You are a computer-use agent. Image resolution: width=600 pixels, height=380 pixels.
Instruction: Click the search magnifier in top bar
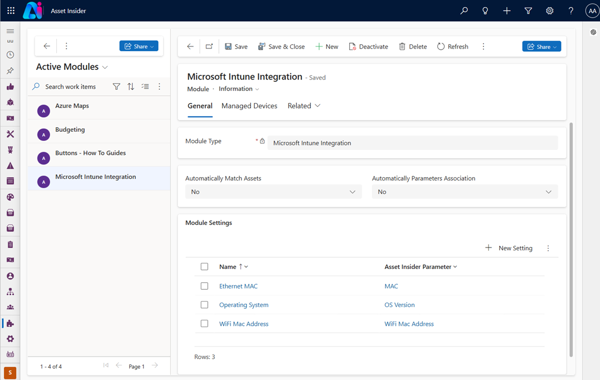coord(464,11)
